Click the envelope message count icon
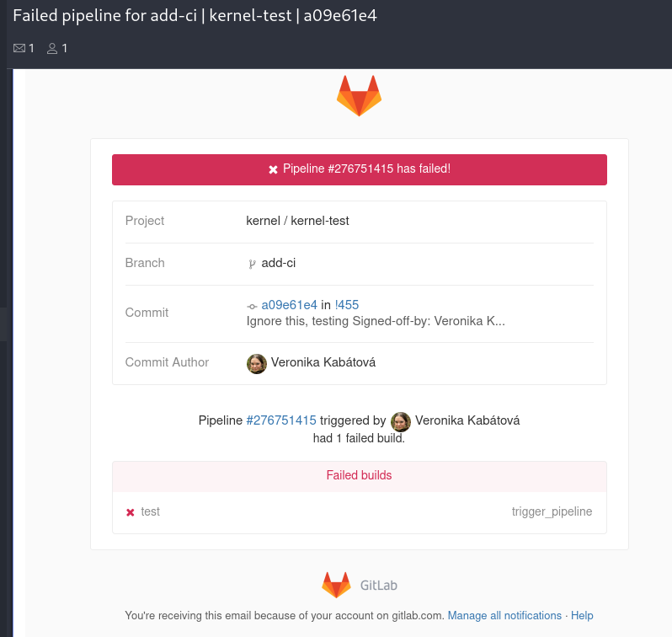The width and height of the screenshot is (672, 637). (x=19, y=49)
